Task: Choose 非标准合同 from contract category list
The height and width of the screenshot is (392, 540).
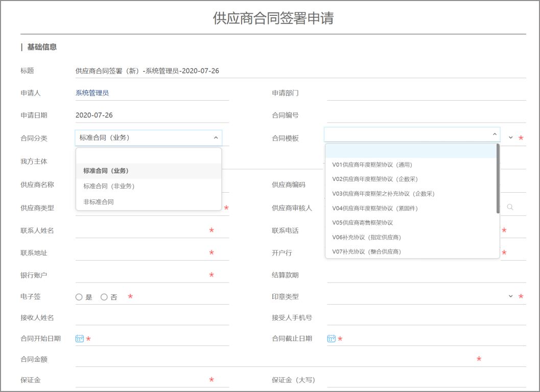Action: [99, 202]
